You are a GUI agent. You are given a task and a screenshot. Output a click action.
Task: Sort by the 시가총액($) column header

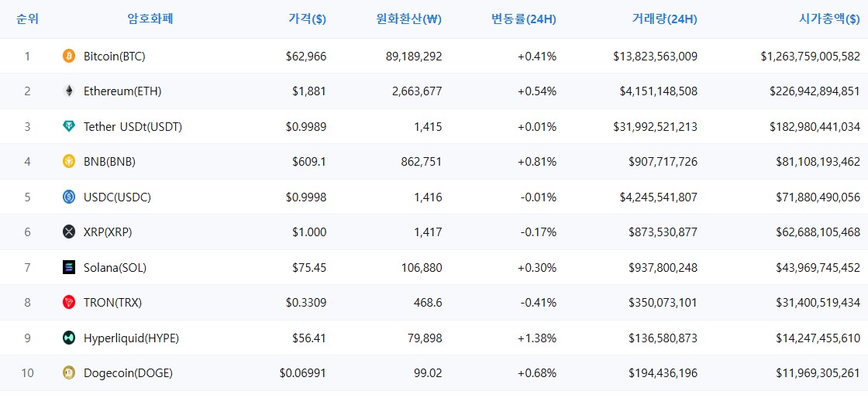pos(829,19)
